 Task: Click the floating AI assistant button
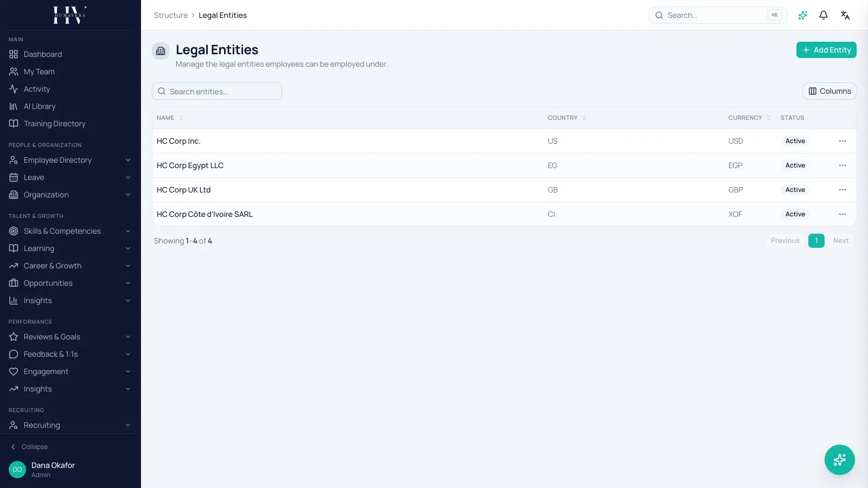click(840, 460)
